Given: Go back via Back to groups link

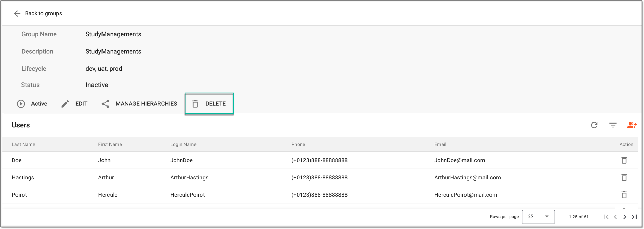Looking at the screenshot, I should click(x=43, y=13).
